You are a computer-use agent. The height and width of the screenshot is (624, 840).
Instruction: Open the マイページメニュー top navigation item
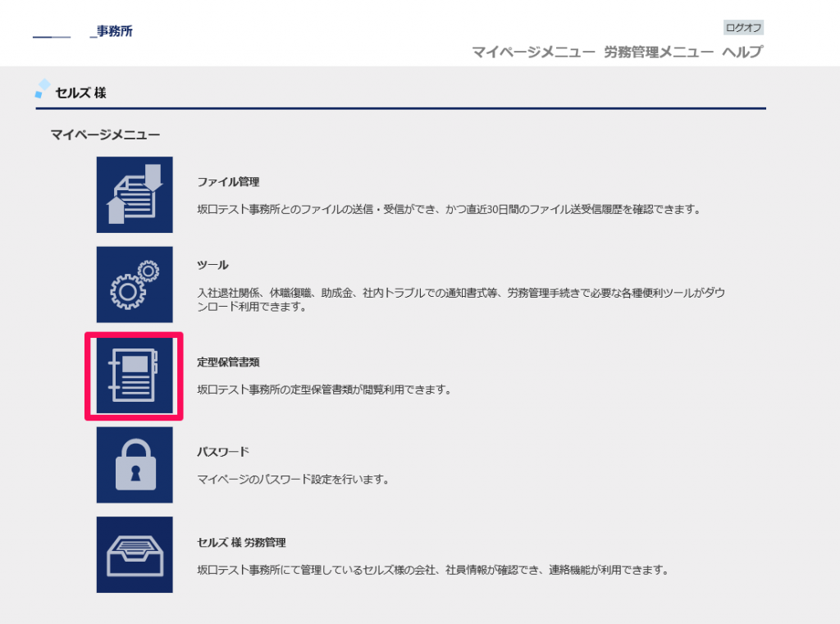point(533,52)
